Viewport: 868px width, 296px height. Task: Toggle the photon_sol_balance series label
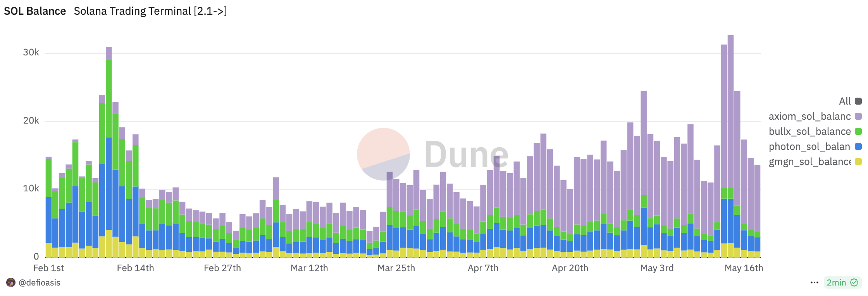point(809,146)
